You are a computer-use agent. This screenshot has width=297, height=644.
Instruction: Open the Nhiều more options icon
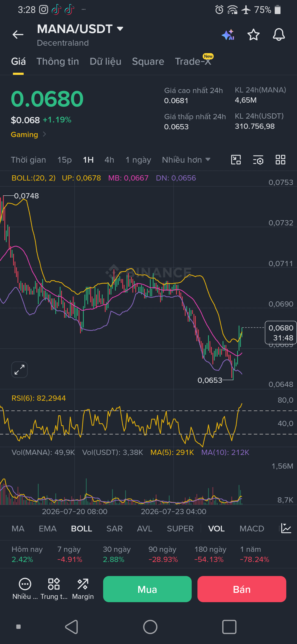[25, 589]
